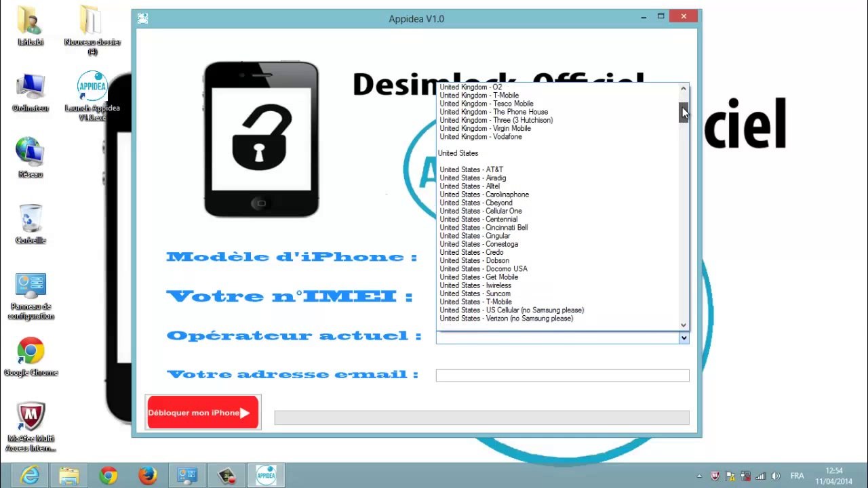This screenshot has width=868, height=488.
Task: Select the Panneau de configuration desktop icon
Action: (x=31, y=296)
